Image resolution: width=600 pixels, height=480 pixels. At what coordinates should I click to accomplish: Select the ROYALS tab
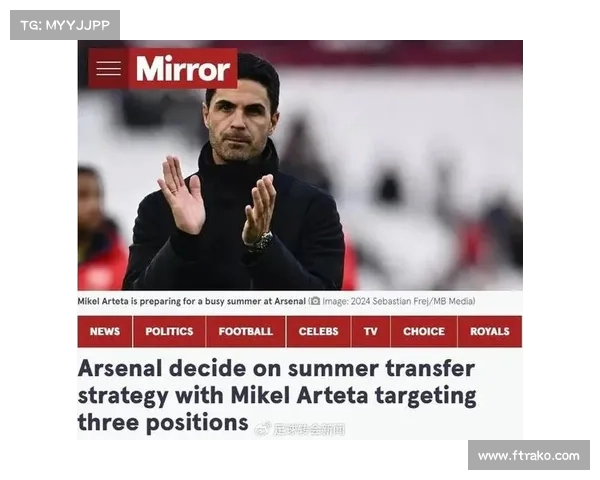pos(490,331)
